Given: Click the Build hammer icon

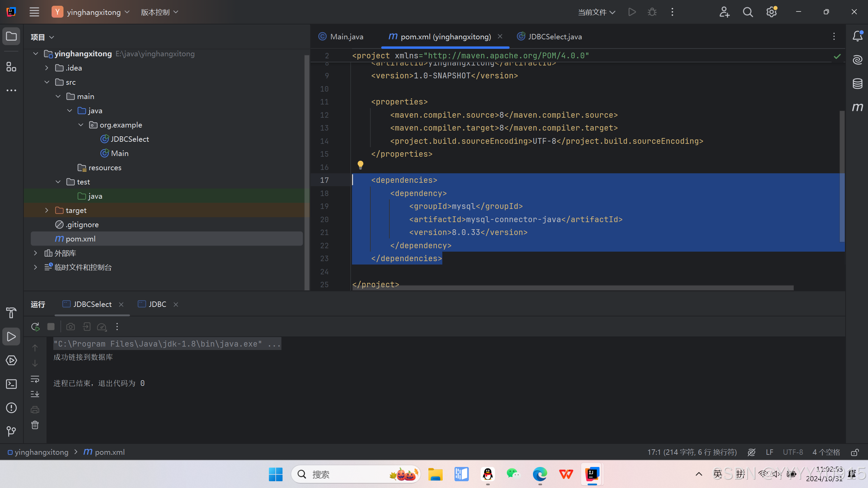Looking at the screenshot, I should point(11,313).
